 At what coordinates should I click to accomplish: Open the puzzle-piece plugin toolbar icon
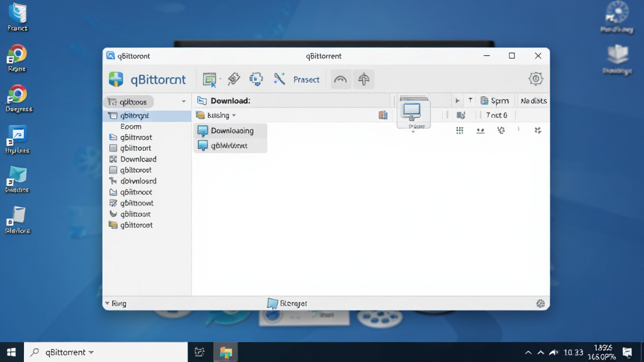coord(256,79)
